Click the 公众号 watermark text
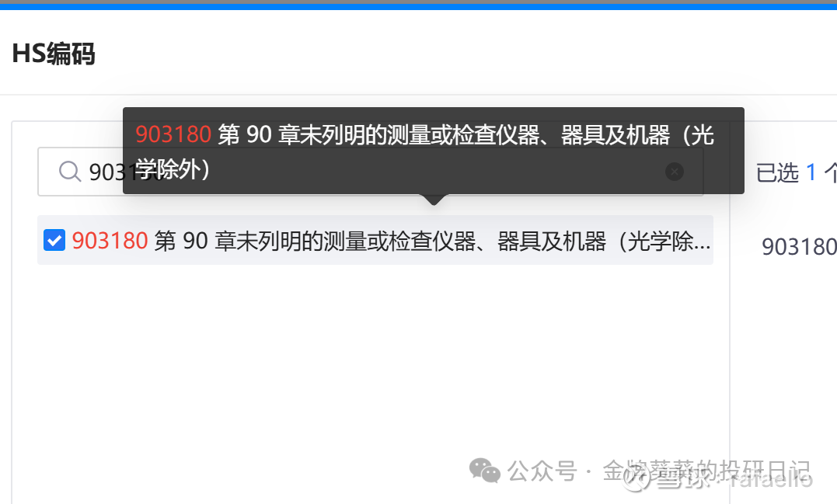837x504 pixels. pyautogui.click(x=542, y=471)
